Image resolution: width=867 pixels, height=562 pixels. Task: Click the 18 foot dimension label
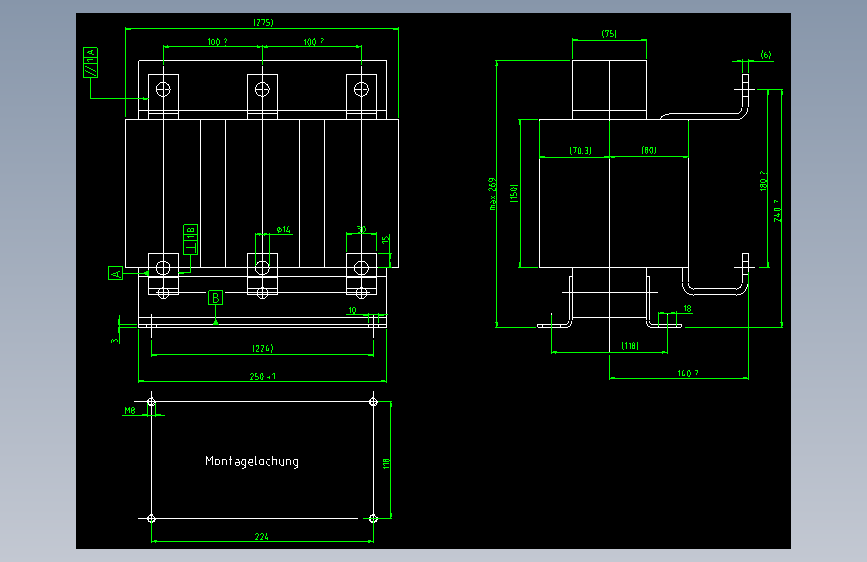[x=687, y=309]
